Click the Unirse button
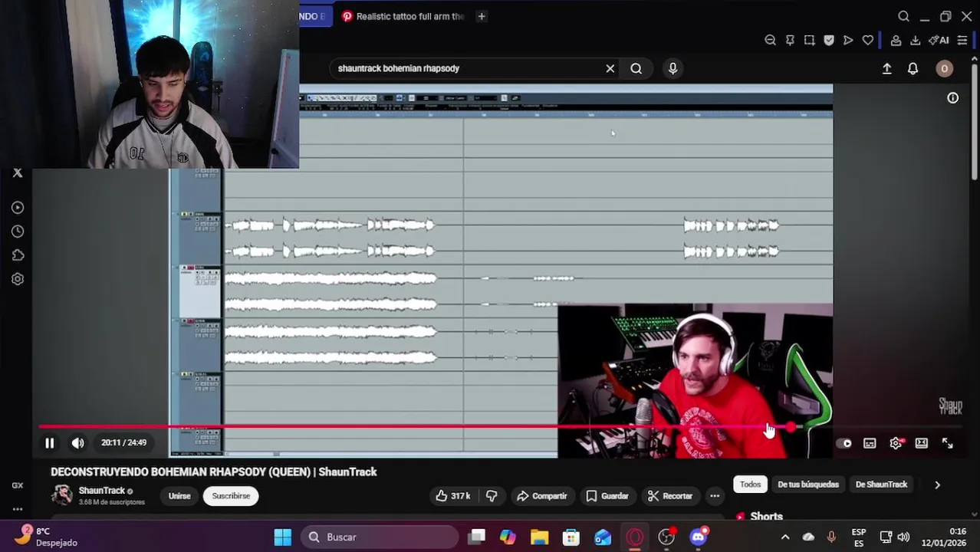The width and height of the screenshot is (980, 552). 179,496
